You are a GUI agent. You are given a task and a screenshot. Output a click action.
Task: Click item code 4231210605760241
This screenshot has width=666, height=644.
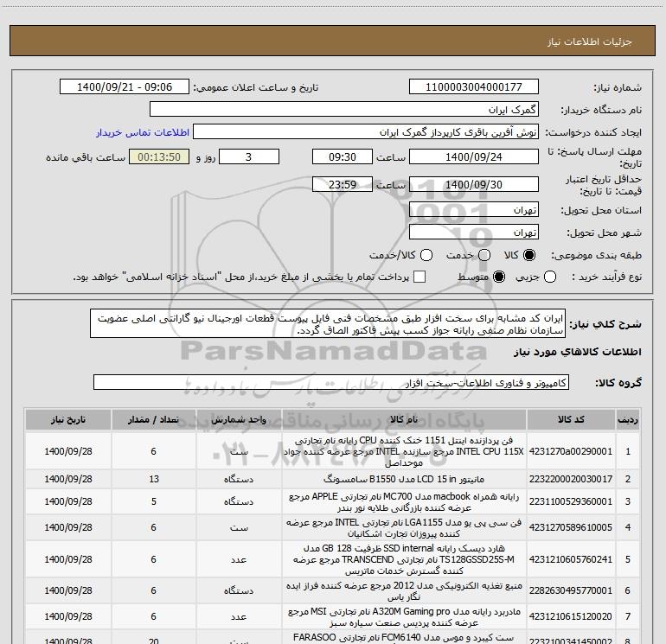point(571,559)
